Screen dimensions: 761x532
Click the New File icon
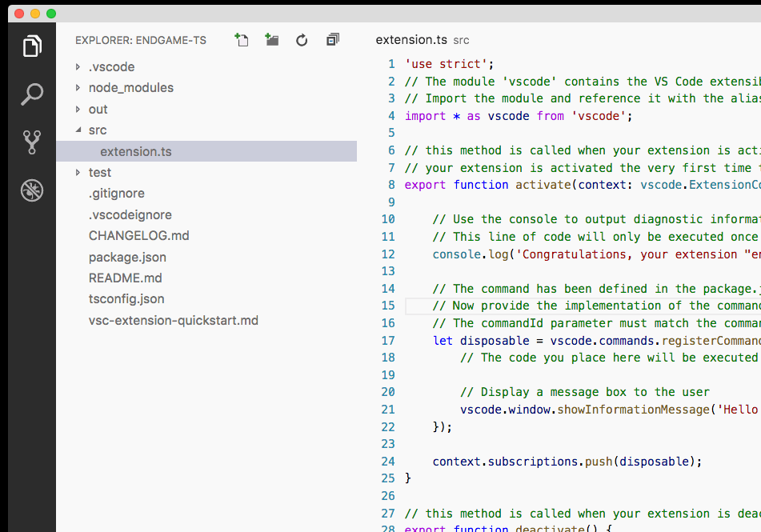pos(241,39)
